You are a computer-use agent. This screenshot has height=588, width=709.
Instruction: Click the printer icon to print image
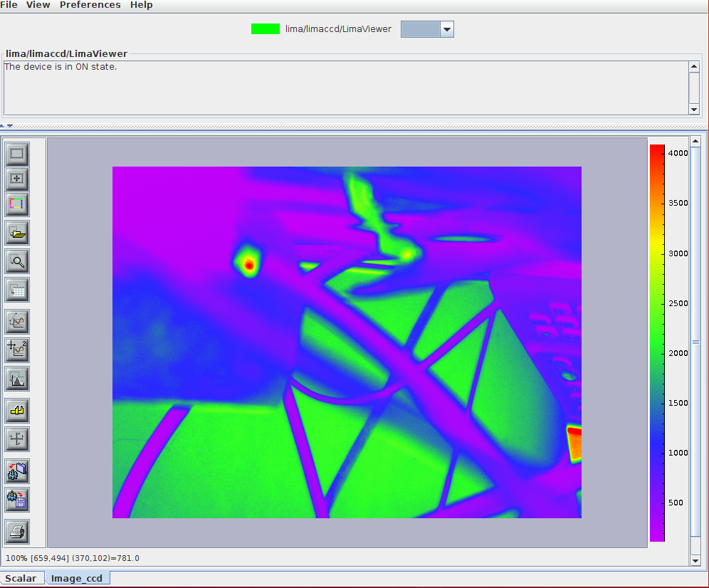(x=17, y=531)
